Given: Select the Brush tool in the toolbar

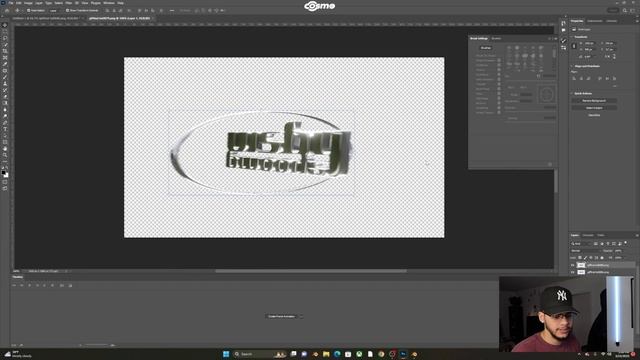Looking at the screenshot, I should [x=5, y=77].
